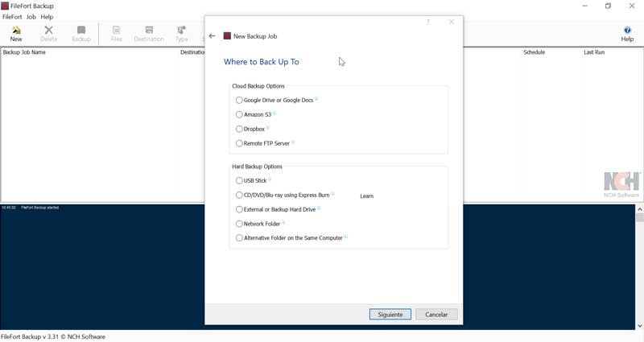Click the Type toolbar icon
644x342 pixels.
coord(181,34)
